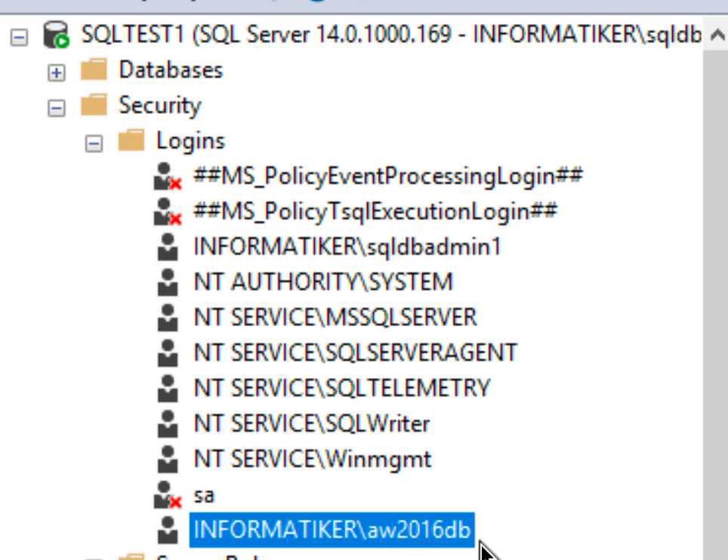
Task: Select the Logins tree item
Action: point(190,140)
